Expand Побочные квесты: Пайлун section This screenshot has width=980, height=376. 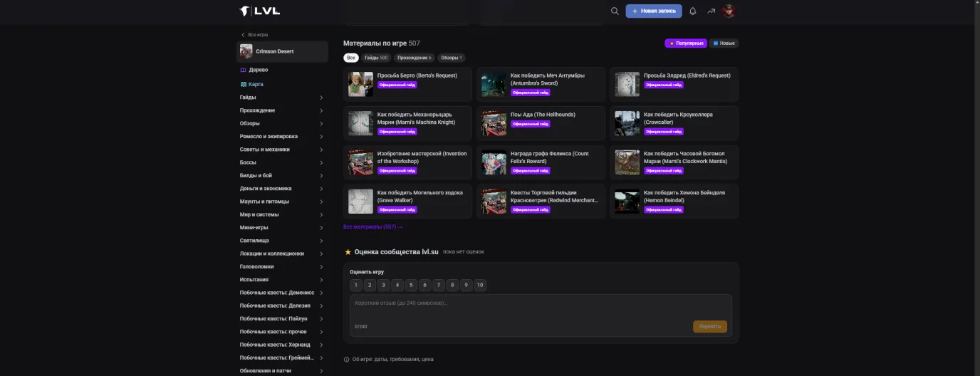tap(282, 318)
